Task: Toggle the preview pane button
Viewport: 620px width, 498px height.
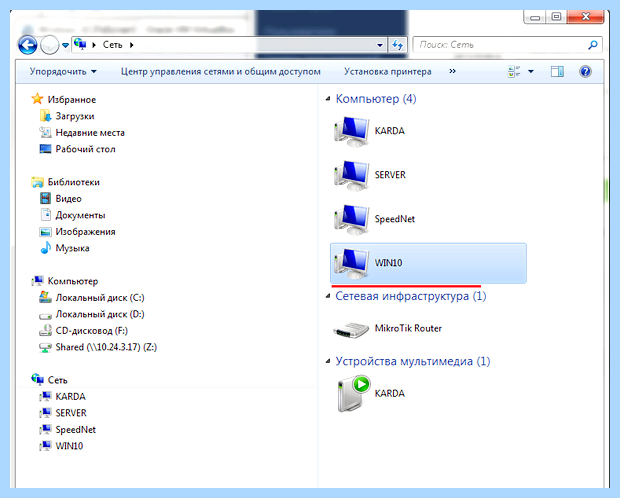Action: pyautogui.click(x=557, y=72)
